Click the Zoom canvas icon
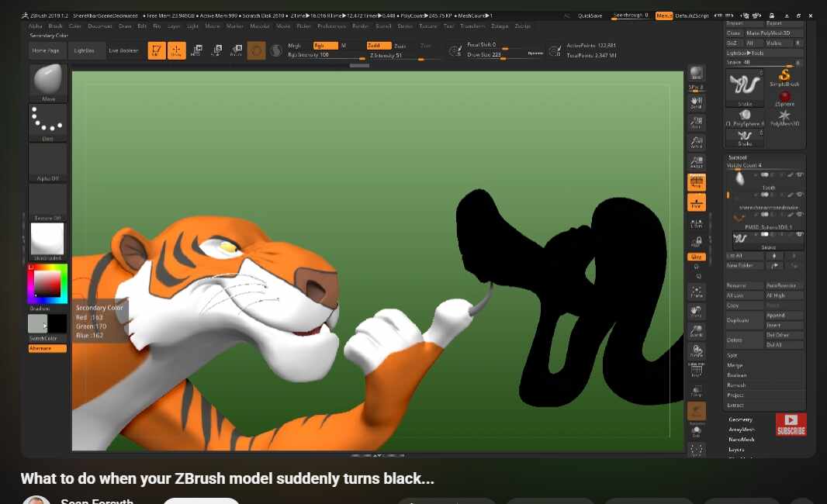This screenshot has height=504, width=827. (x=696, y=123)
